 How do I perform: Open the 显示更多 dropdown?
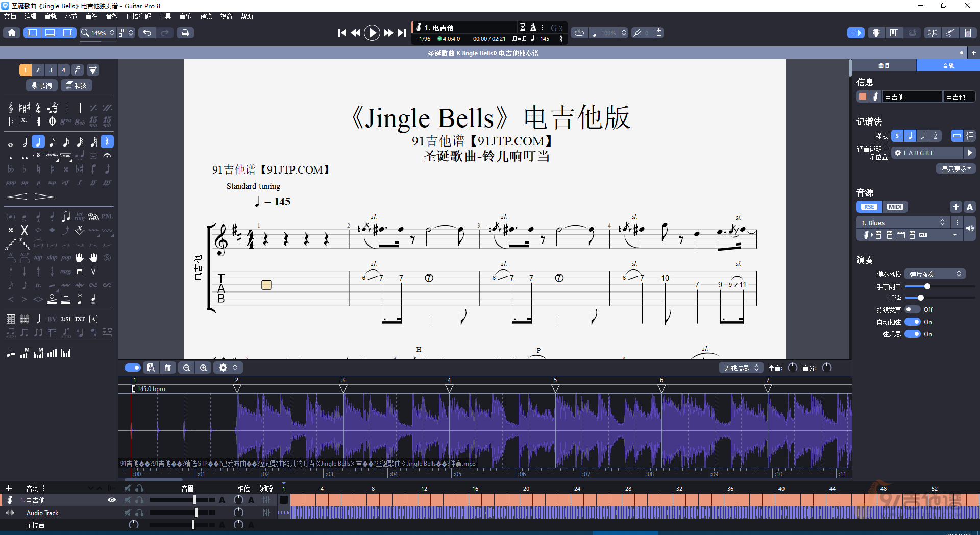pyautogui.click(x=956, y=169)
